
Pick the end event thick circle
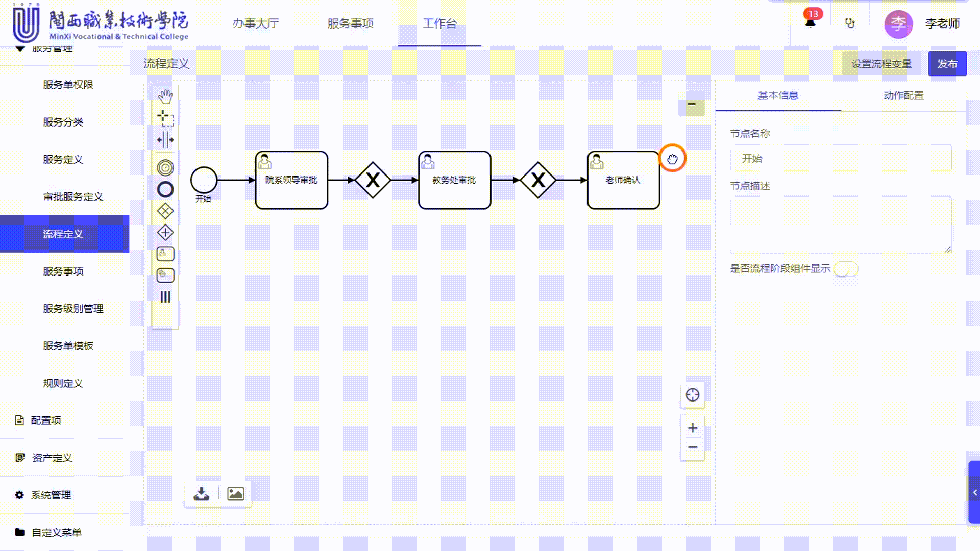point(165,189)
